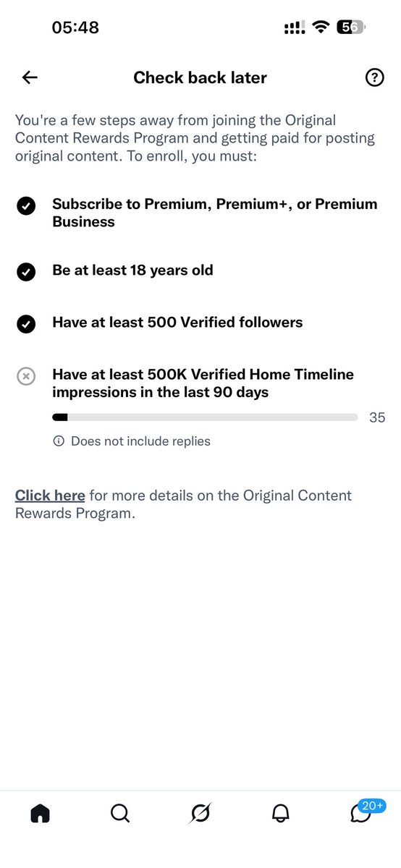The height and width of the screenshot is (868, 401).
Task: Open the Search magnifier icon
Action: pyautogui.click(x=120, y=814)
